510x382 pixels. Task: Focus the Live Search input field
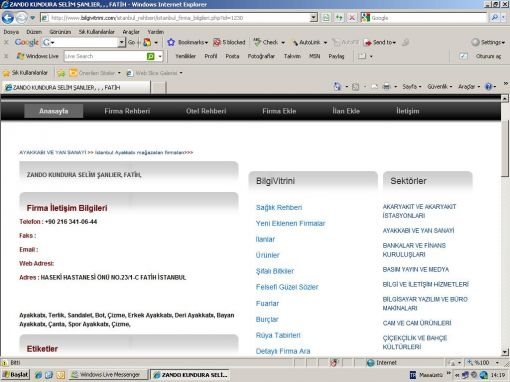(x=105, y=56)
